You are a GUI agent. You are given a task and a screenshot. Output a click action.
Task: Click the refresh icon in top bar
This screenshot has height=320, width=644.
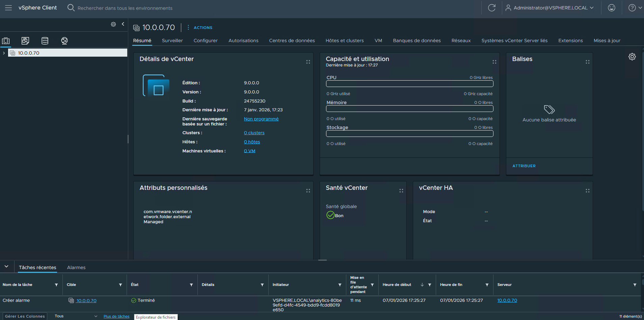pos(492,8)
